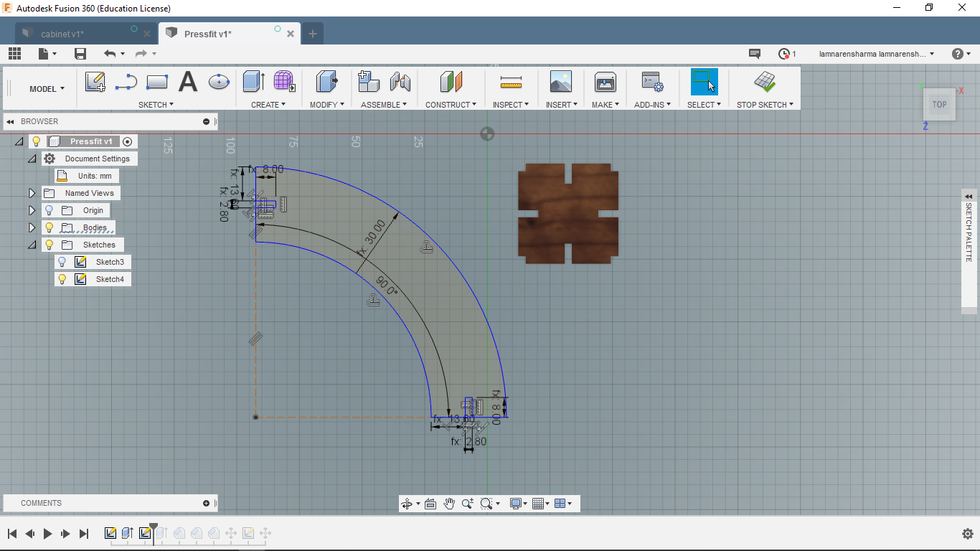
Task: Open the MODIFY dropdown menu
Action: point(326,105)
